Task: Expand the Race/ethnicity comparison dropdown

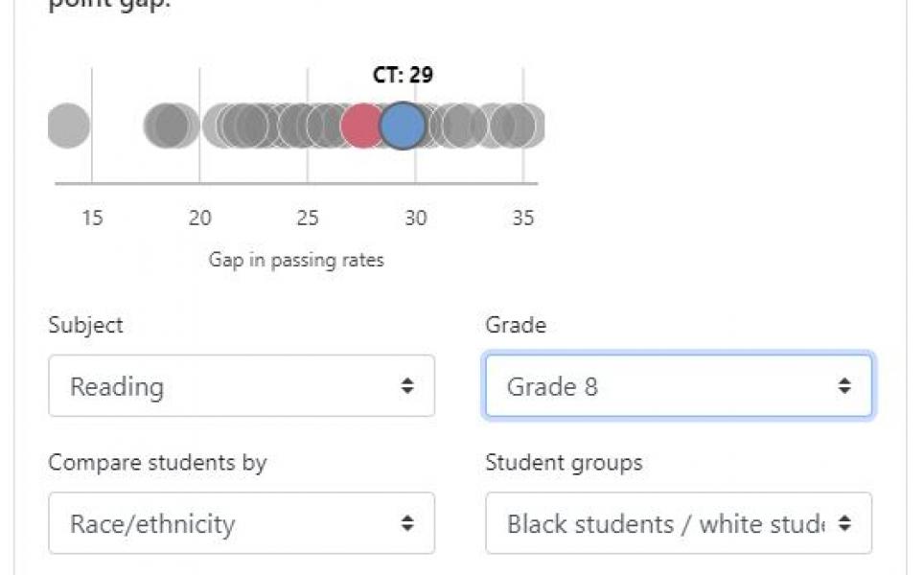Action: (242, 523)
